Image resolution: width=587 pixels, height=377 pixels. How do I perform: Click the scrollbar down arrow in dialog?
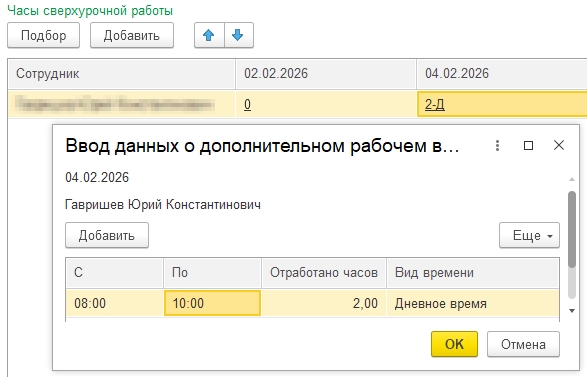pyautogui.click(x=572, y=310)
